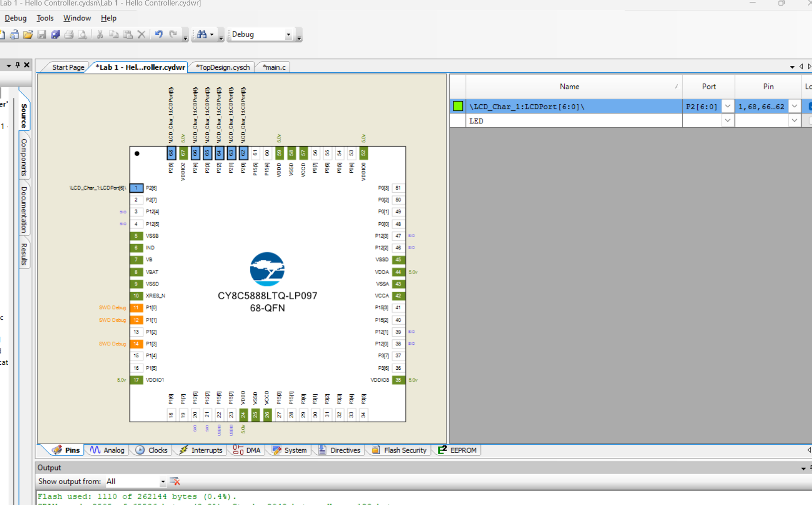812x505 pixels.
Task: Open the Find binoculars dropdown arrow
Action: click(x=212, y=34)
